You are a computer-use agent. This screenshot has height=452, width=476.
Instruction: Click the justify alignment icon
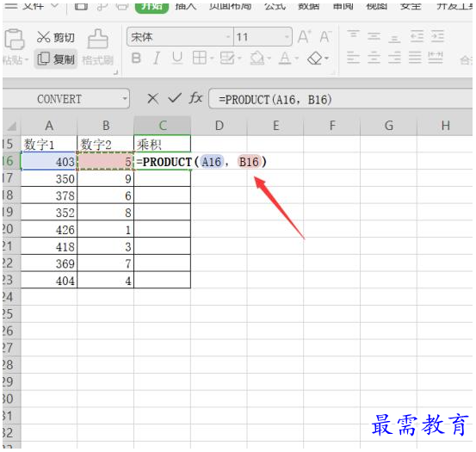point(415,58)
